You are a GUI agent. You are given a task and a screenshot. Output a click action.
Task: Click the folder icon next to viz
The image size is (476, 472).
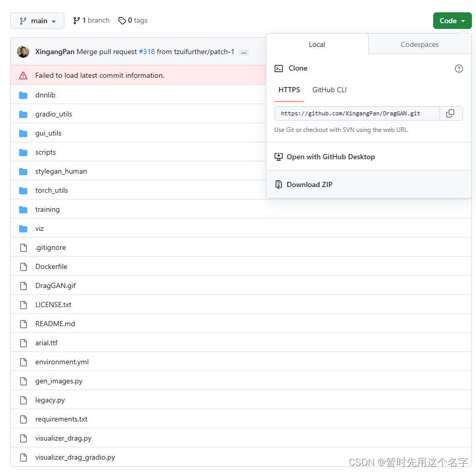23,229
